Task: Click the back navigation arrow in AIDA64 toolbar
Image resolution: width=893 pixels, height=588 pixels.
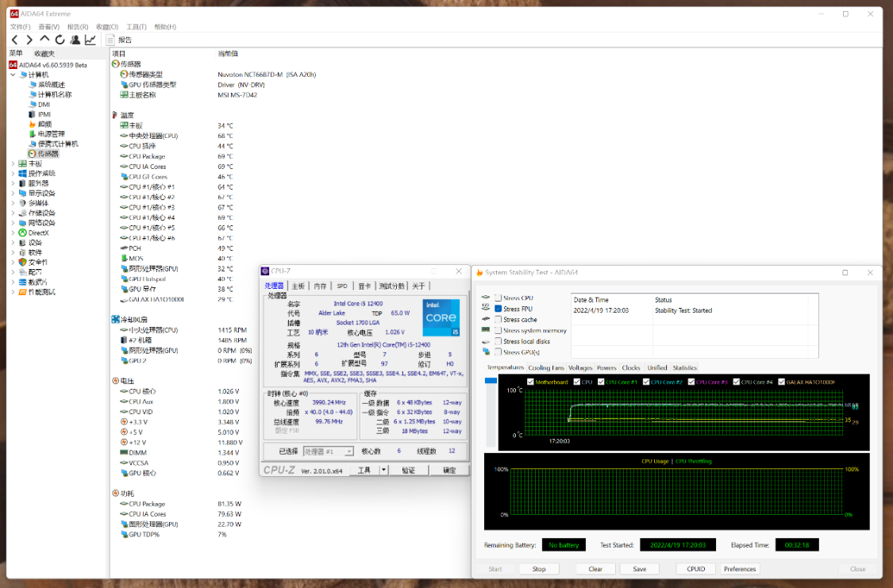Action: 14,40
